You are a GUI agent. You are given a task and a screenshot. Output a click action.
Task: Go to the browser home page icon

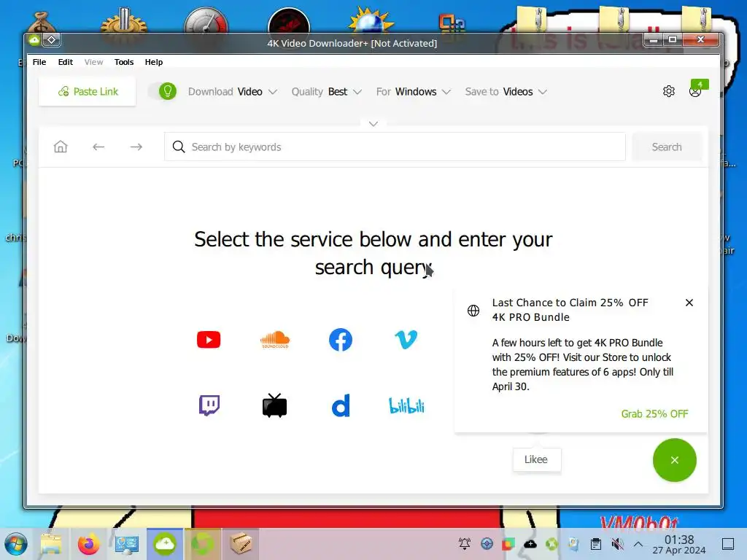[x=61, y=147]
